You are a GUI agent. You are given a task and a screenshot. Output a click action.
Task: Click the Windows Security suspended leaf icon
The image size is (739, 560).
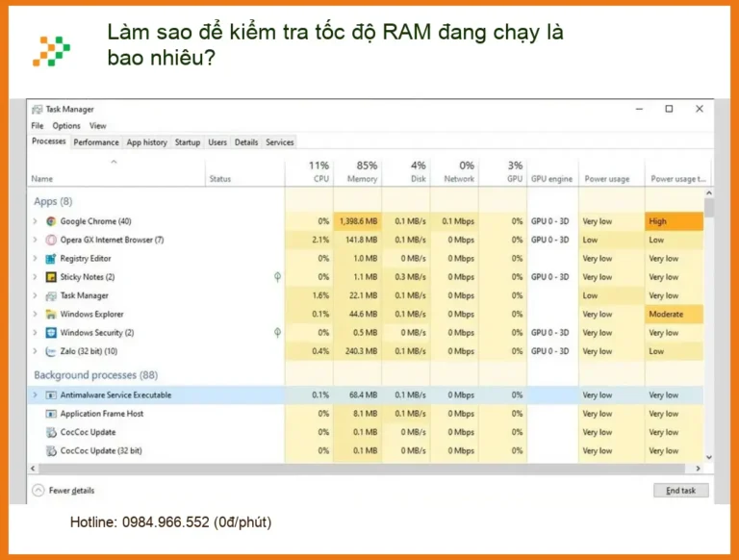click(277, 333)
